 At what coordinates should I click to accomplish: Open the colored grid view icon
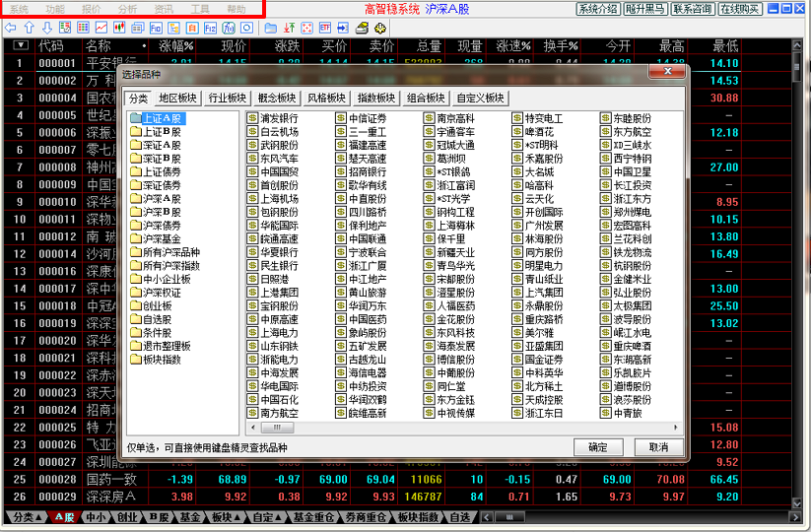[83, 28]
